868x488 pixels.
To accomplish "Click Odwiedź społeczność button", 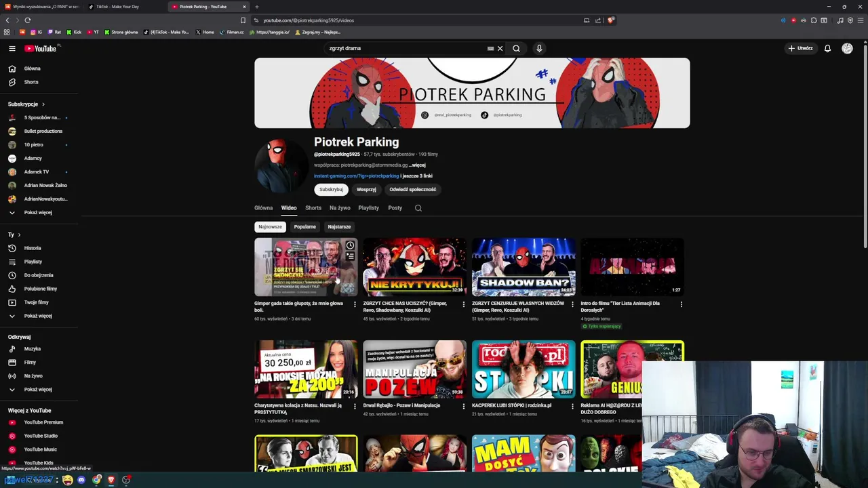I will (x=413, y=190).
